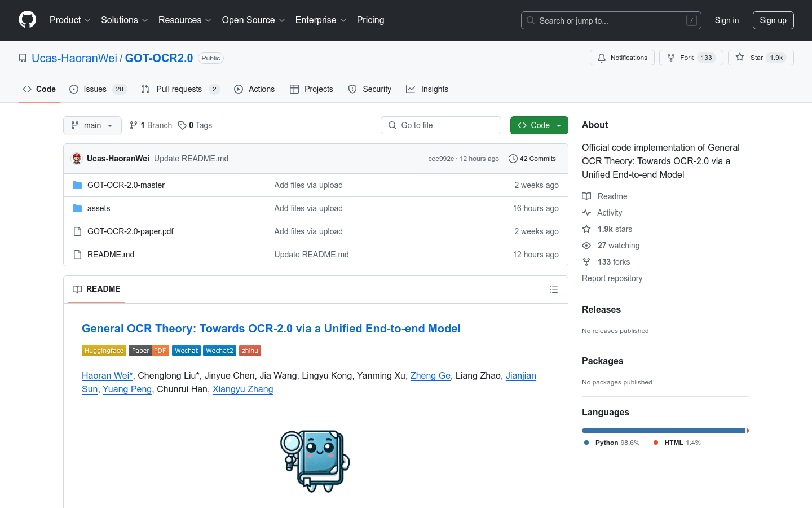Viewport: 812px width, 508px height.
Task: Click the Python segment of languages bar
Action: pos(664,431)
